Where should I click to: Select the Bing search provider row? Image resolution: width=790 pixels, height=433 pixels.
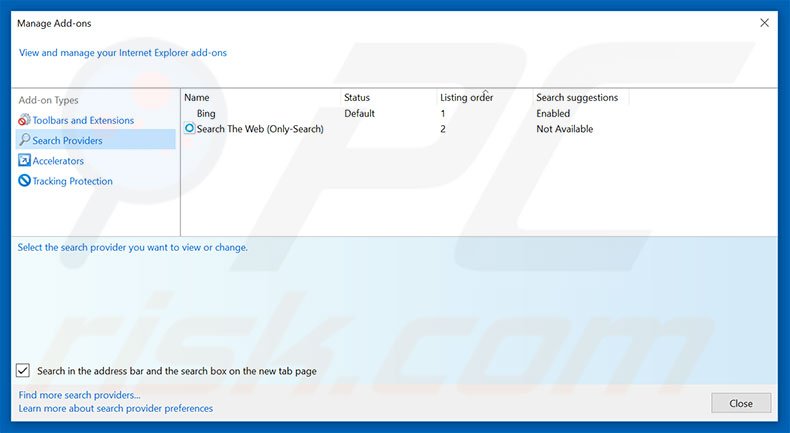tap(407, 113)
